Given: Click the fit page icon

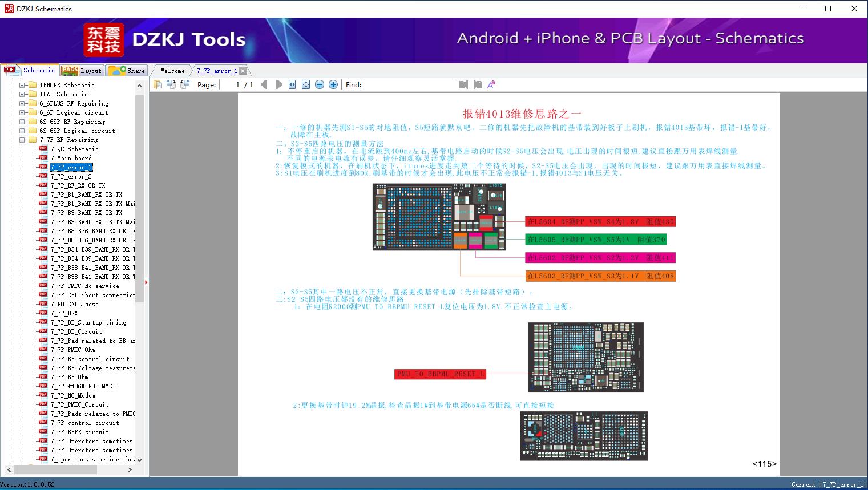Looking at the screenshot, I should (x=306, y=84).
